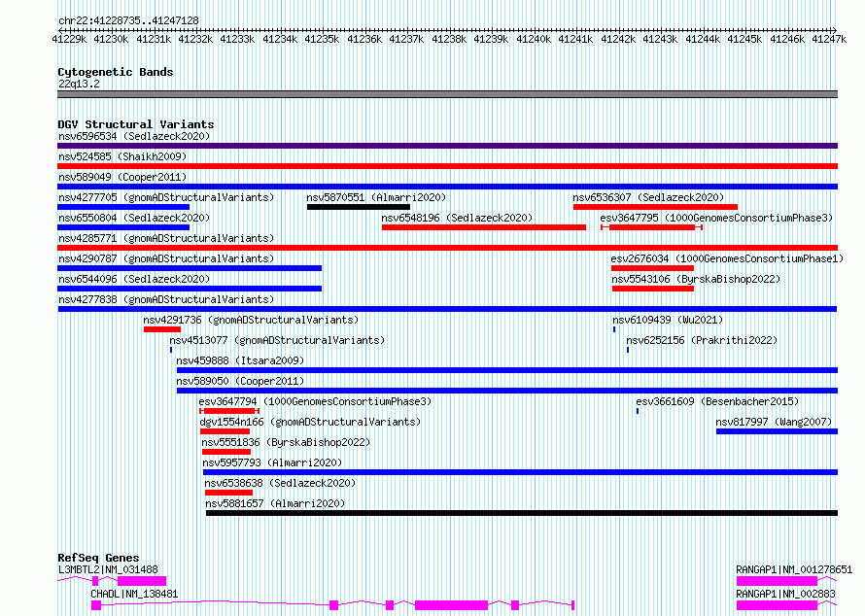
Task: Open nsv6538638 (Sedlazeck2020) label
Action: [280, 483]
